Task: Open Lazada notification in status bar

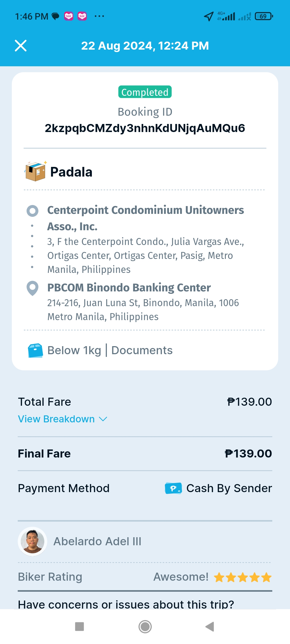Action: 69,16
